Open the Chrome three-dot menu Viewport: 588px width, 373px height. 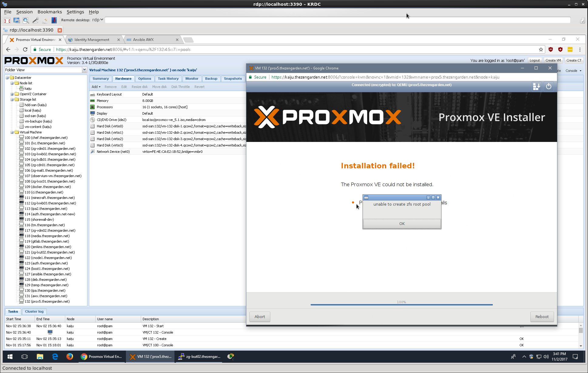point(580,49)
